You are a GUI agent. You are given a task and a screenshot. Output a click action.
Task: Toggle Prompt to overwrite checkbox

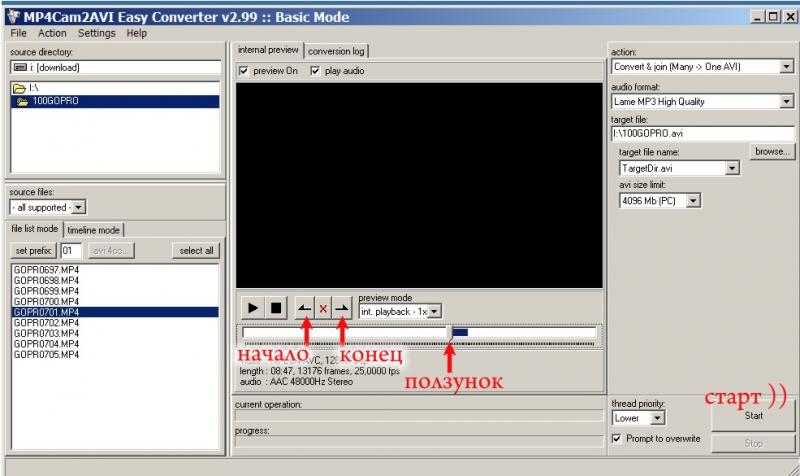[x=617, y=439]
